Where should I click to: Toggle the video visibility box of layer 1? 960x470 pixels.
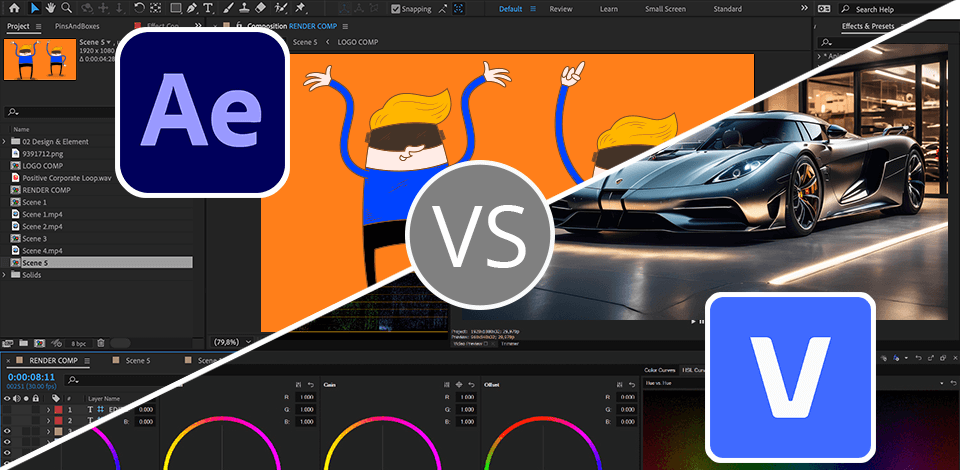pos(7,409)
